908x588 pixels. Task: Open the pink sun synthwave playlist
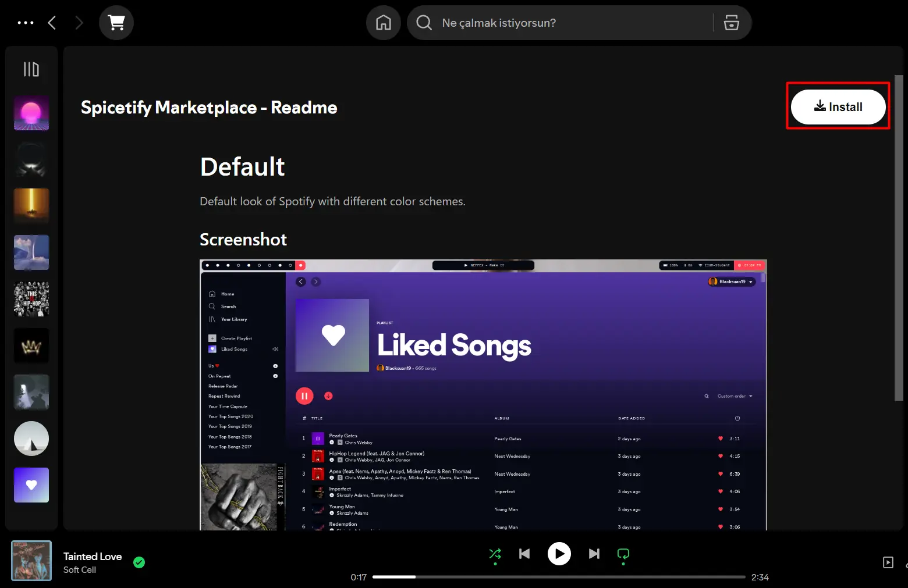[31, 113]
